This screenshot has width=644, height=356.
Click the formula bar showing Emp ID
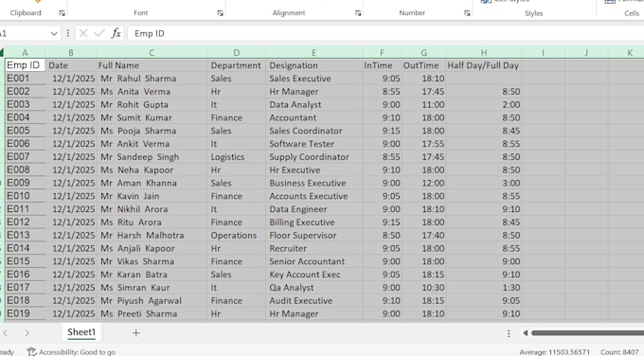(x=385, y=33)
